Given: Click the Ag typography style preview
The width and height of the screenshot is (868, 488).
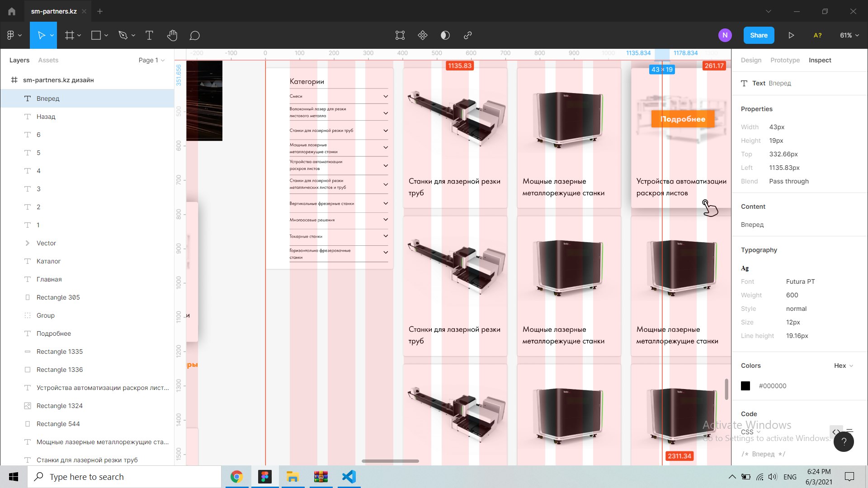Looking at the screenshot, I should click(745, 268).
